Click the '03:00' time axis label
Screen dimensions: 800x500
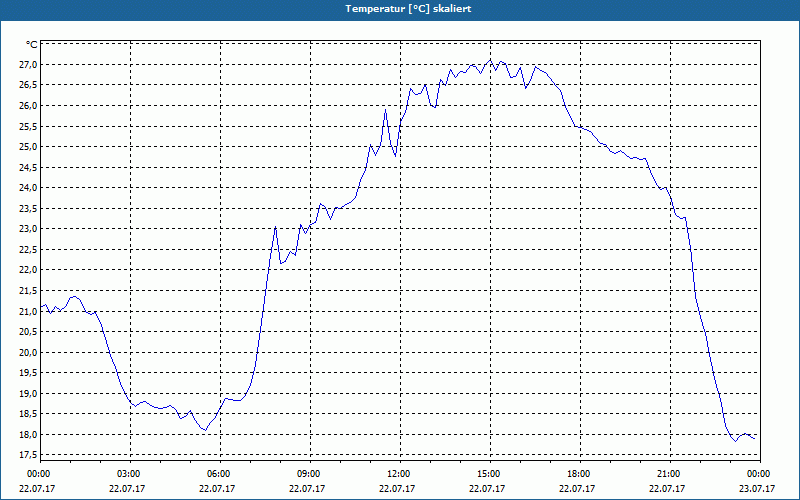(128, 474)
